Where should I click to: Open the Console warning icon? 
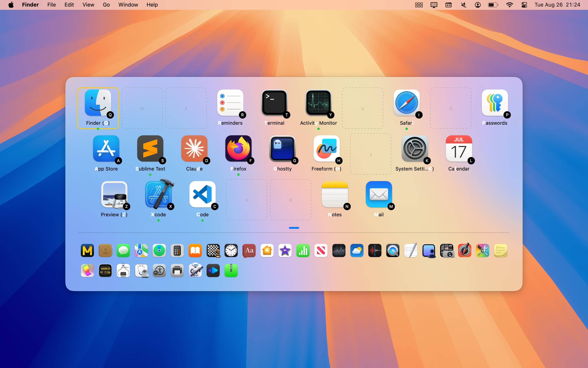coord(105,270)
